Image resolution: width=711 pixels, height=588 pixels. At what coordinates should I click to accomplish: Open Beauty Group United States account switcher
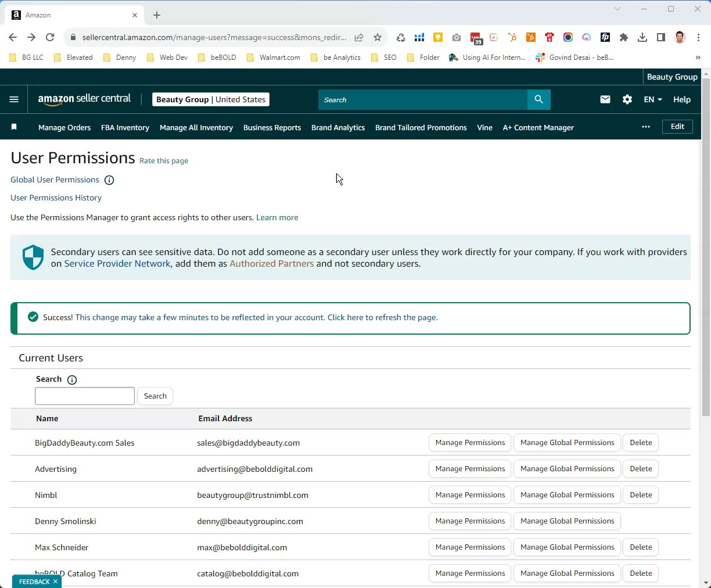(211, 99)
